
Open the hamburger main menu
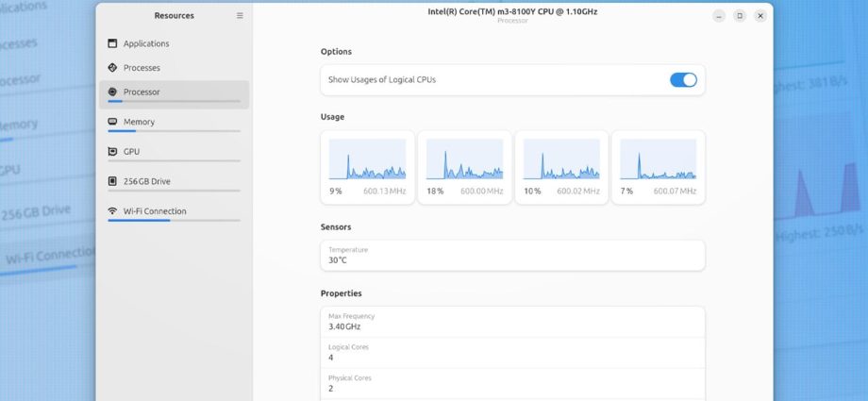point(240,16)
